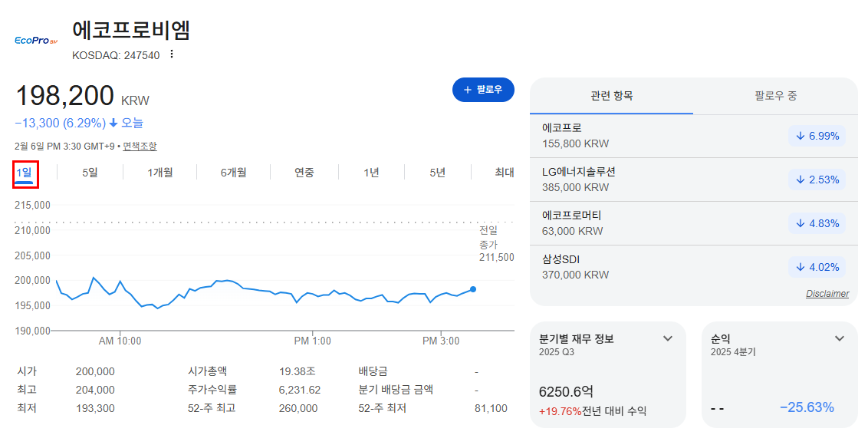Click the KOSDAQ: 247540 ticker label
The image size is (868, 435).
point(116,55)
